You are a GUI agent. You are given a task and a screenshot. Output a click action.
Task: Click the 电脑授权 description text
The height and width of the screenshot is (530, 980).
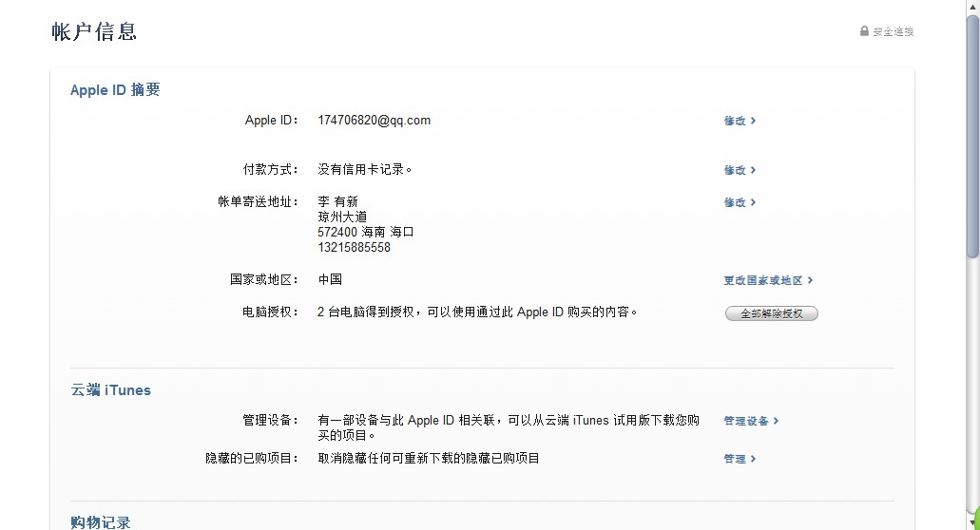click(477, 312)
